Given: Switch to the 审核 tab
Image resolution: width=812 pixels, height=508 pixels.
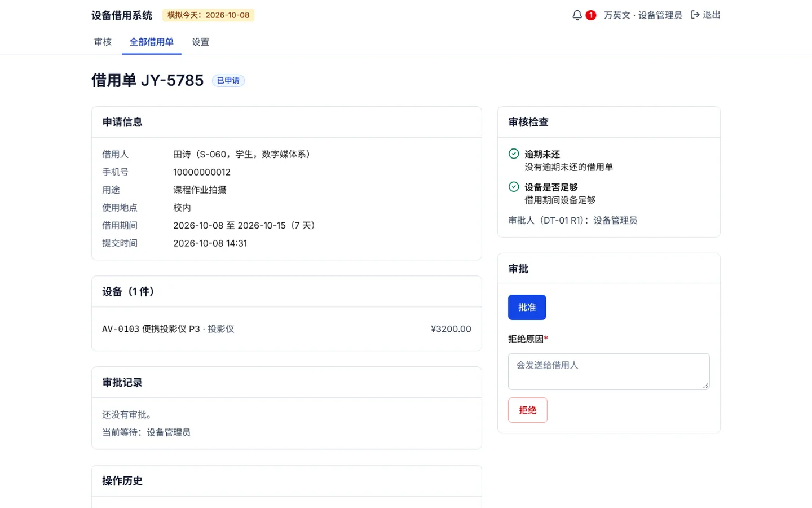Looking at the screenshot, I should coord(103,42).
